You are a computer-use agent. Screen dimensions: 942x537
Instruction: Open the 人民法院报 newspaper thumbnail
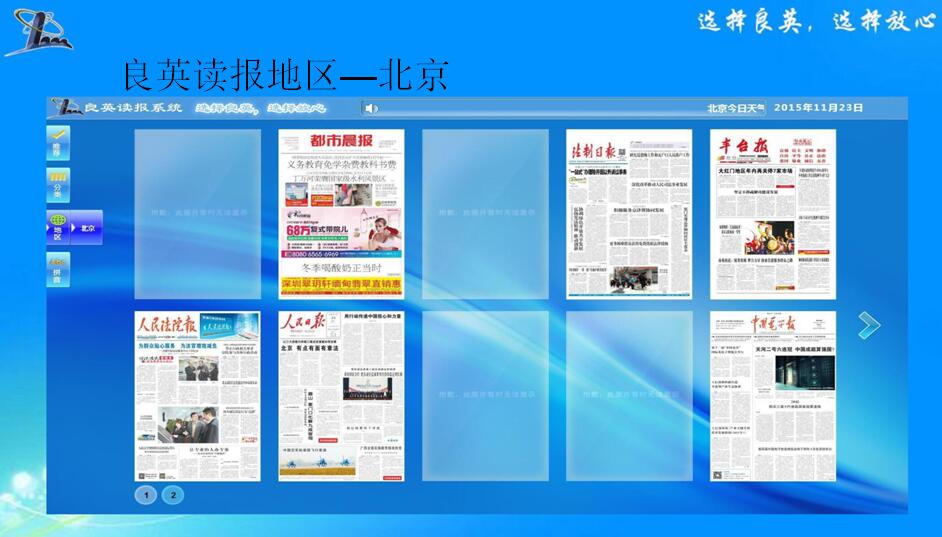coord(197,395)
